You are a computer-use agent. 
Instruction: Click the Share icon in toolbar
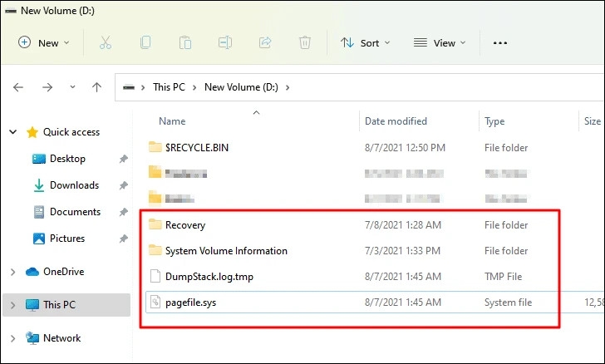tap(265, 43)
